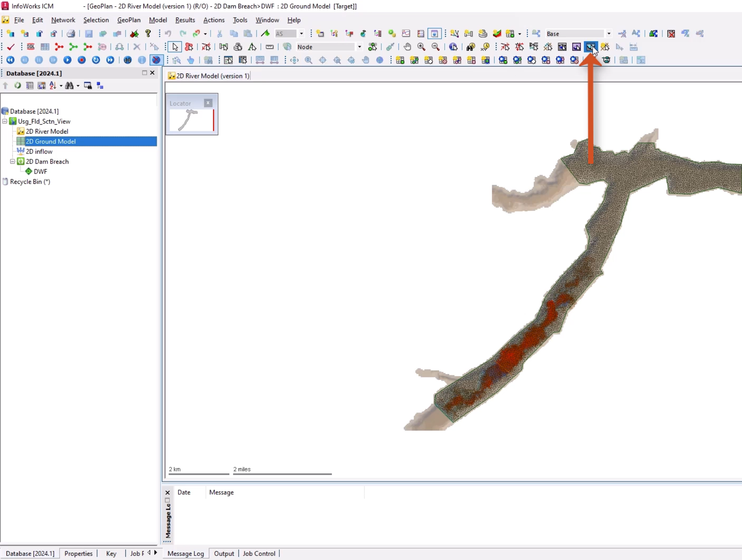Open the AS dropdown arrow
Screen dimensions: 742x560
click(301, 33)
